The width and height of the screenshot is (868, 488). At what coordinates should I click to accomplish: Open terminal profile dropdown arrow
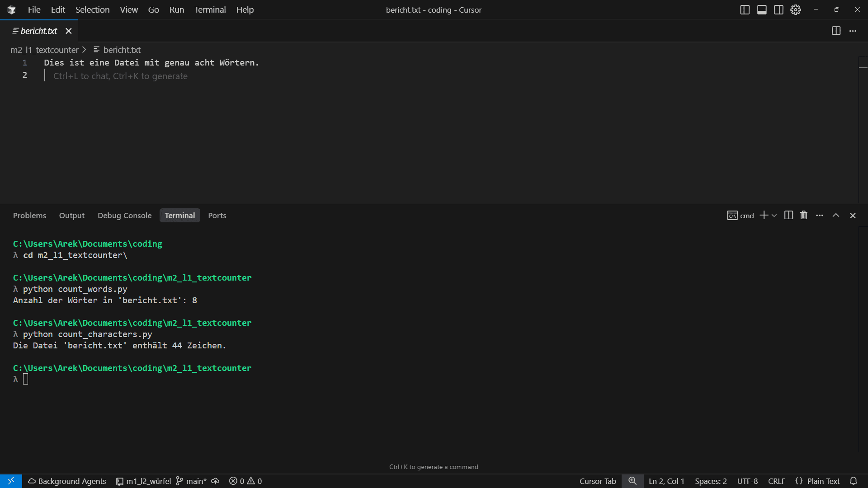tap(774, 216)
